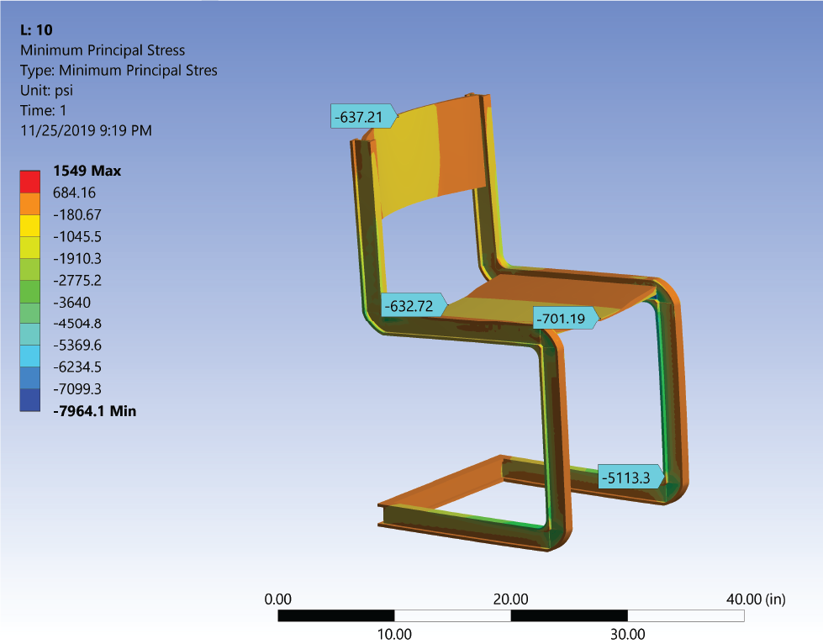Click the '-180.67' legend value
The width and height of the screenshot is (823, 644).
pos(77,214)
